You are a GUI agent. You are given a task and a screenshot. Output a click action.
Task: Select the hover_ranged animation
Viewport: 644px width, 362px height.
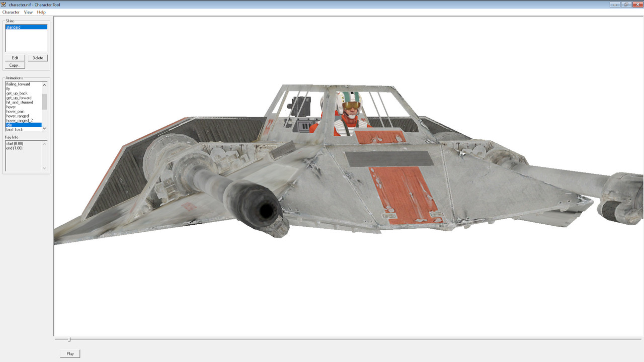pos(24,116)
